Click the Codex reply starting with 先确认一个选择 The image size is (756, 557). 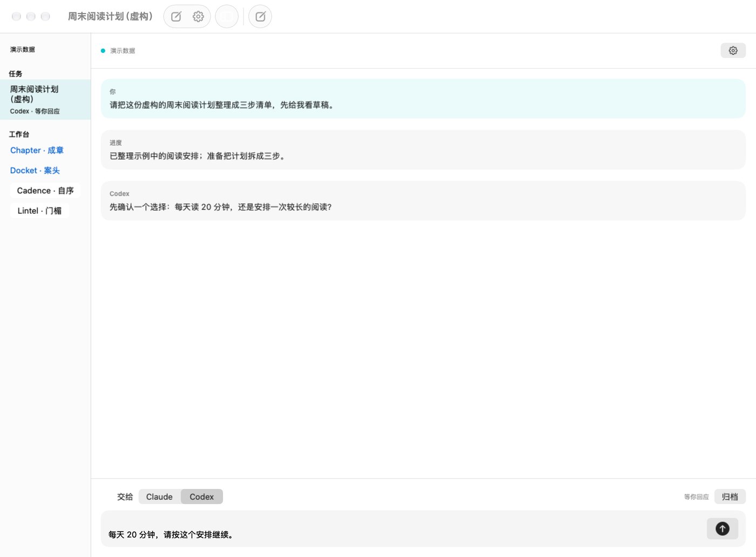(x=423, y=200)
